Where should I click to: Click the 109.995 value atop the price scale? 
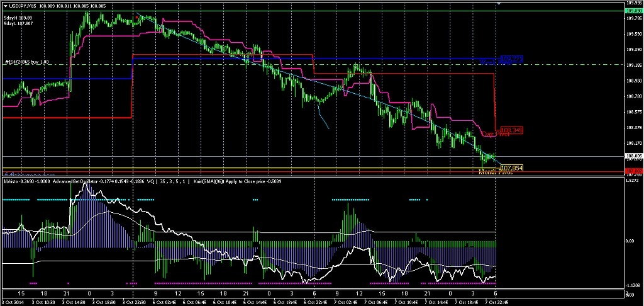[633, 3]
